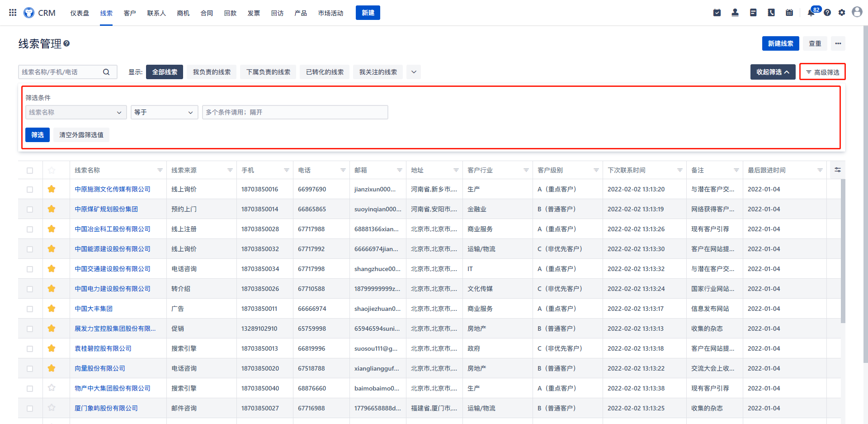868x424 pixels.
Task: Filter the 客户行业 column header icon
Action: click(x=526, y=170)
